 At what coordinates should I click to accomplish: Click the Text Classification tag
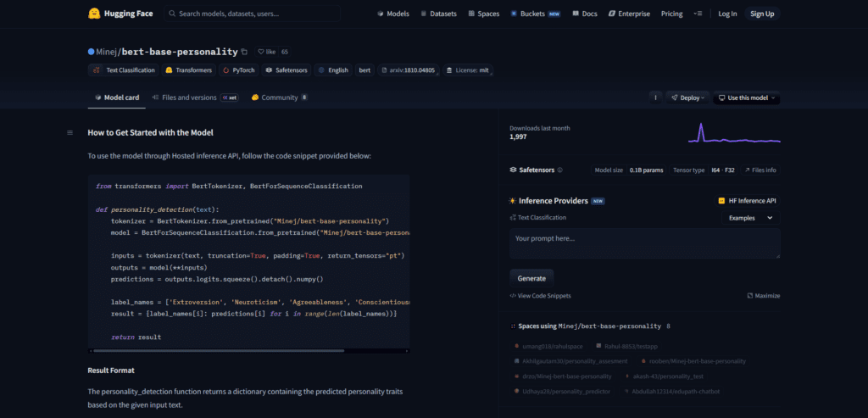coord(124,70)
